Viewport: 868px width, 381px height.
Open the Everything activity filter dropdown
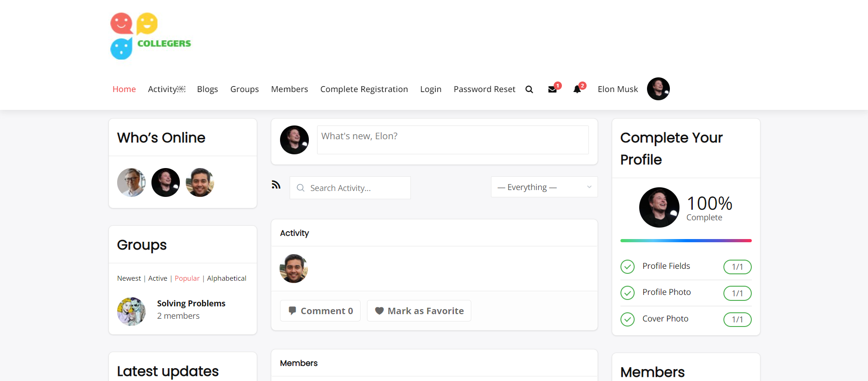pos(544,187)
